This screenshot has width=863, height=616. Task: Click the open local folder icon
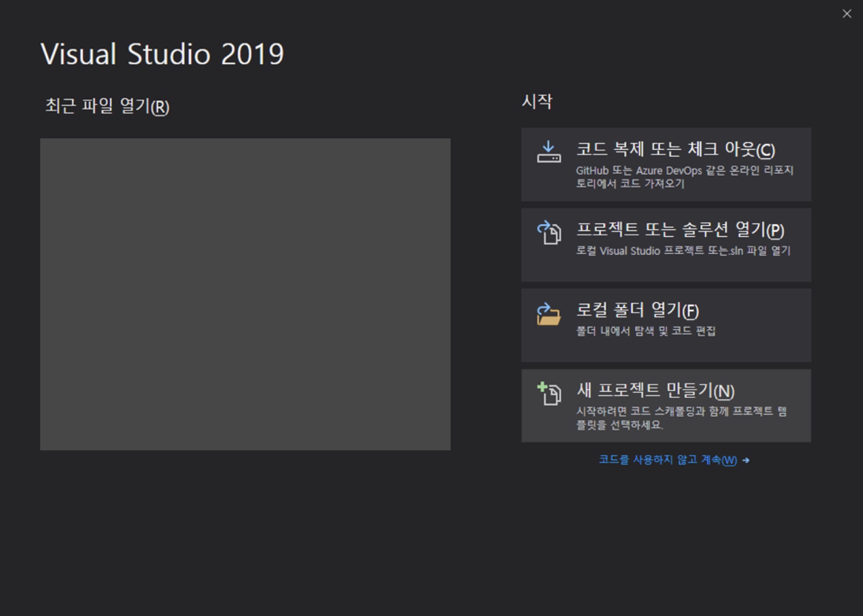(x=549, y=313)
